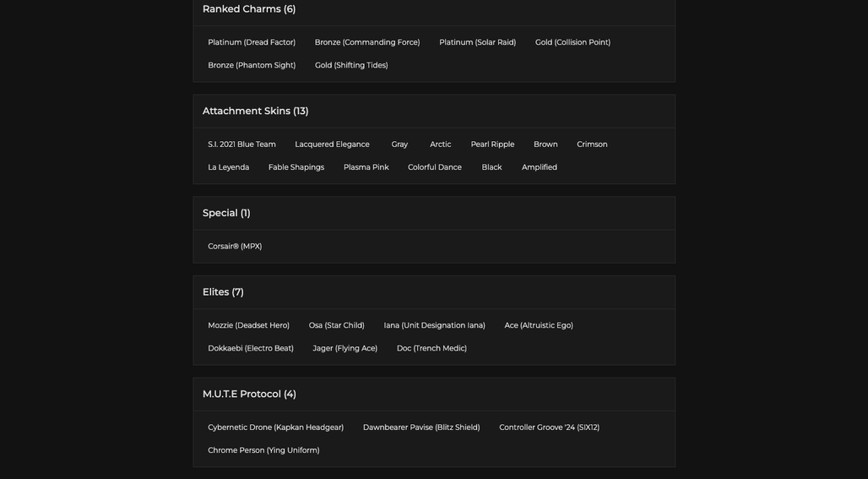
Task: Select the Colorful Dance attachment skin
Action: [435, 167]
